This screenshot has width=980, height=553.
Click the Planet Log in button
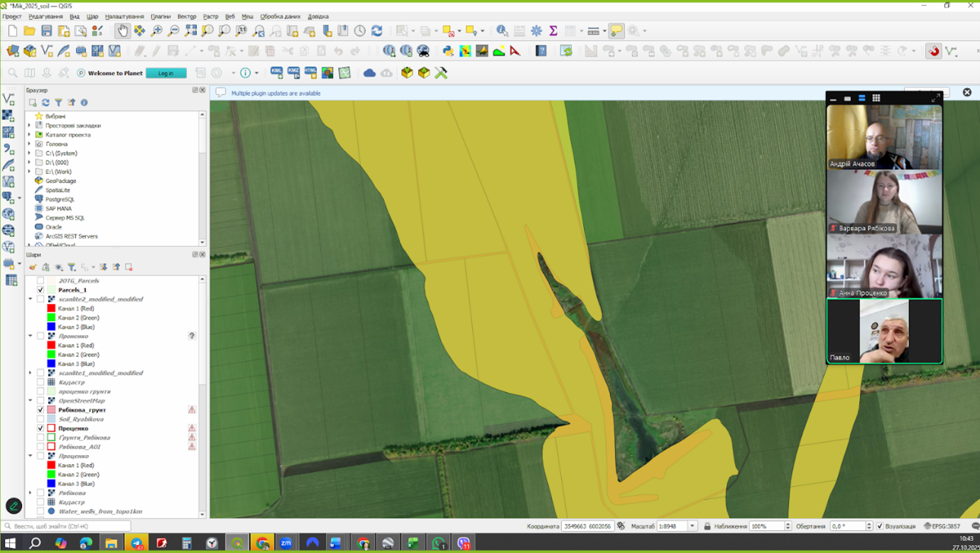(x=165, y=73)
